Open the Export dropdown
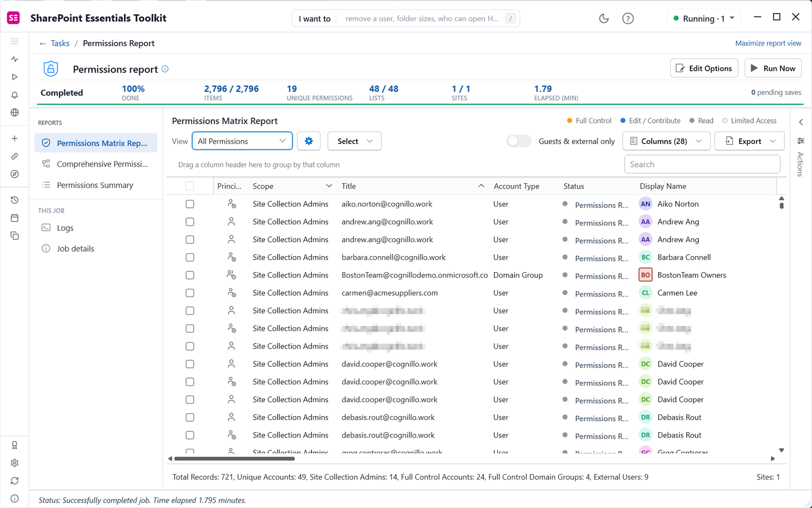The width and height of the screenshot is (812, 508). [x=749, y=141]
